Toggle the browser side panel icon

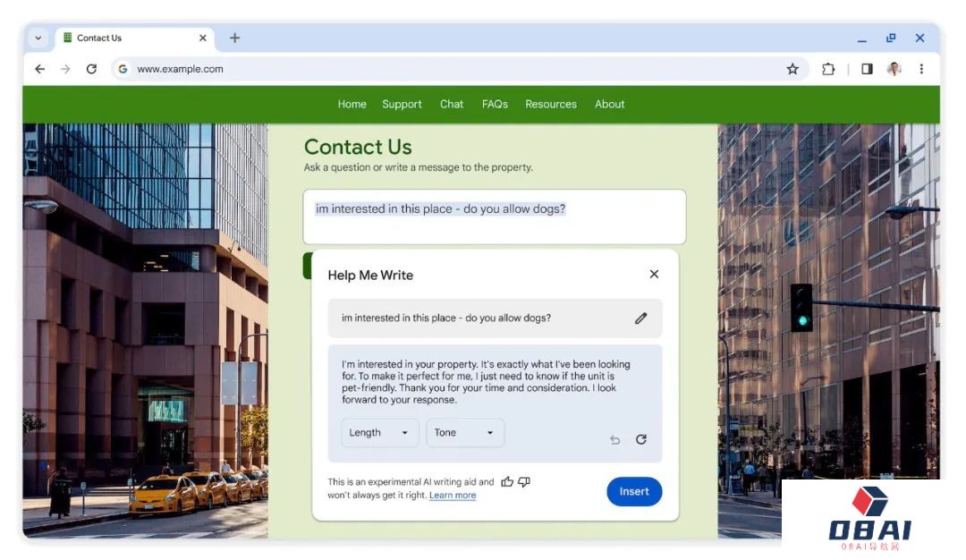[867, 69]
